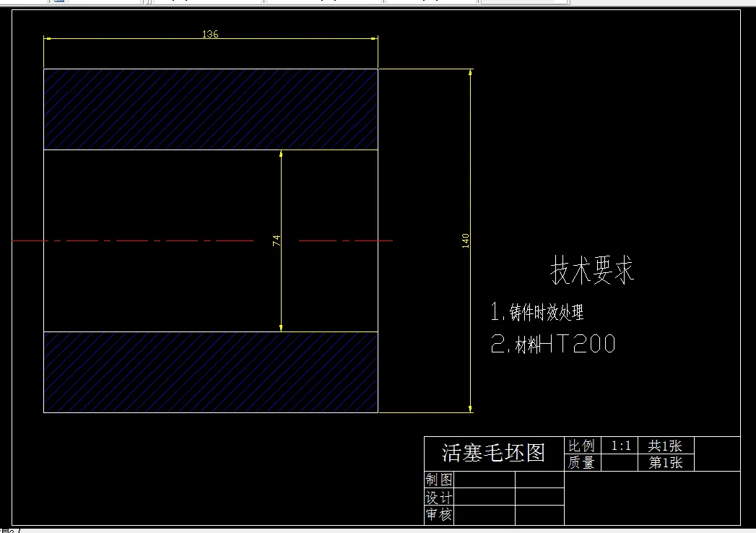This screenshot has height=533, width=756.
Task: Click the 第1张 cell
Action: point(665,462)
